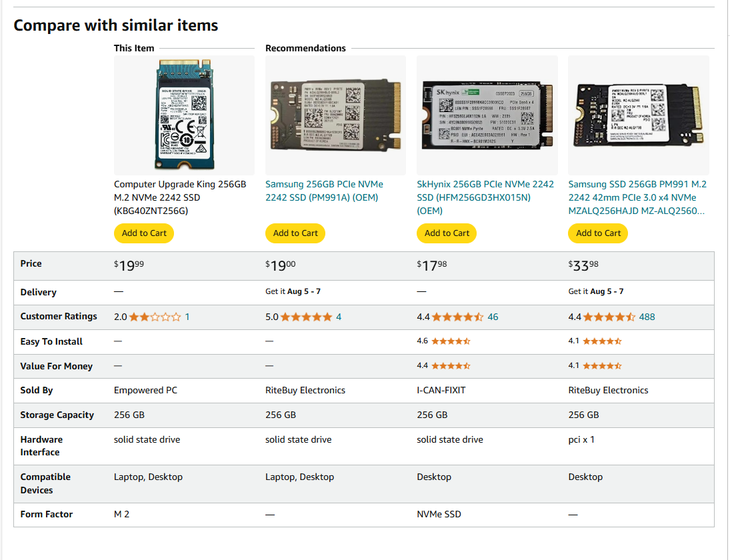Screen dimensions: 730x560
Task: Click the Customer Ratings row label
Action: pyautogui.click(x=59, y=317)
